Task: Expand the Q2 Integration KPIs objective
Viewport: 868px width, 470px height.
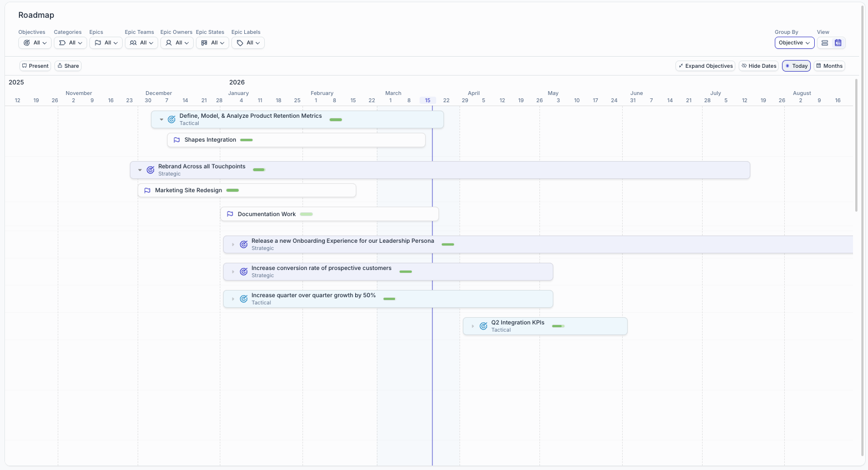Action: coord(473,326)
